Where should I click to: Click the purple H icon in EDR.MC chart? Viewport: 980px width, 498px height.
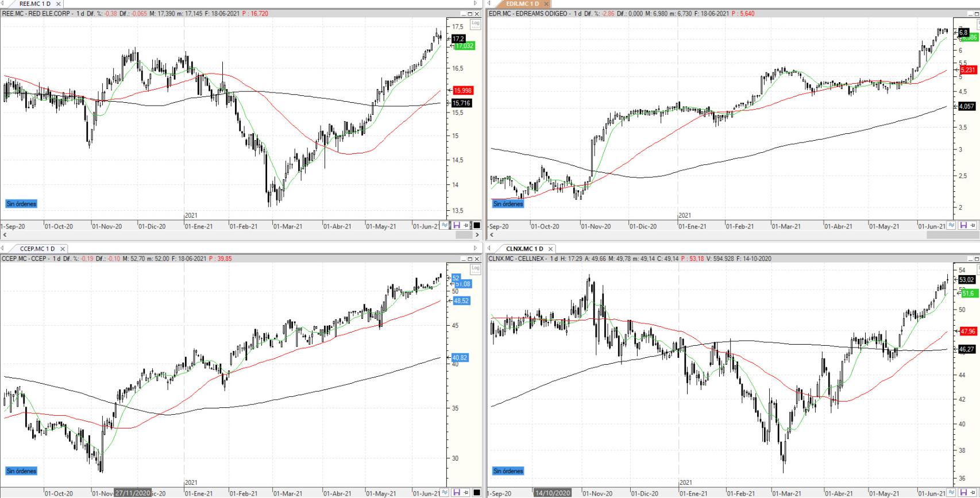coord(963,226)
